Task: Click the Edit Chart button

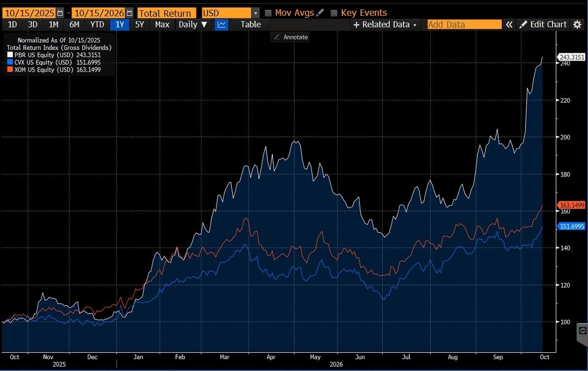Action: [544, 25]
